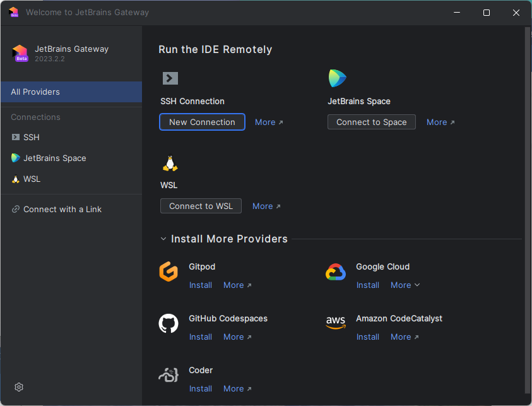This screenshot has height=406, width=532.
Task: Click the vertical scrollbar on the right
Action: [x=527, y=210]
